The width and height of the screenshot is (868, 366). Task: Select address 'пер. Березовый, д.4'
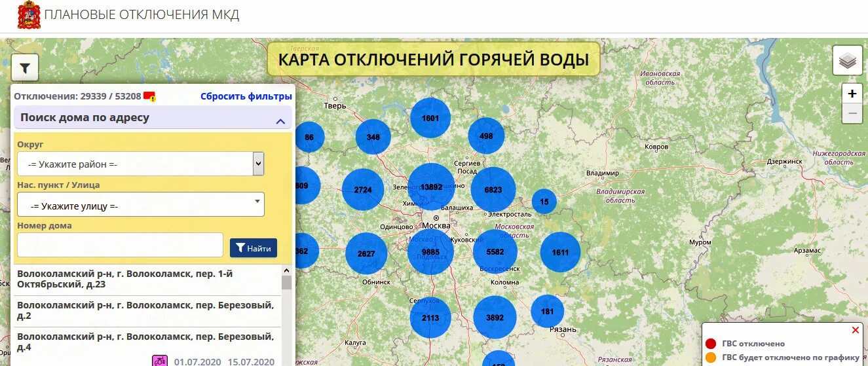pos(147,342)
